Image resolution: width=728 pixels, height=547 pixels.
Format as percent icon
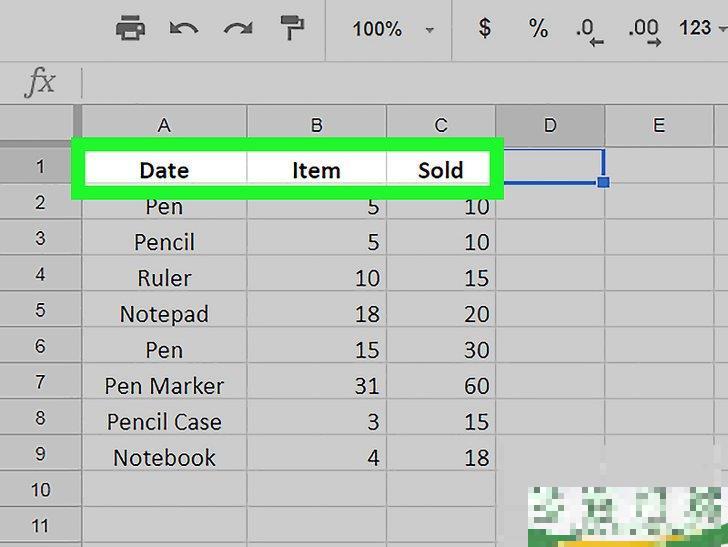click(539, 28)
